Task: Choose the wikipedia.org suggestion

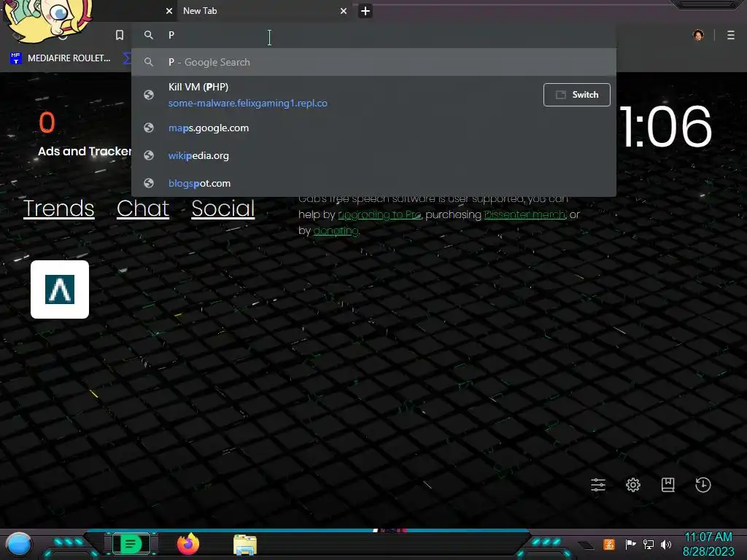Action: tap(374, 156)
